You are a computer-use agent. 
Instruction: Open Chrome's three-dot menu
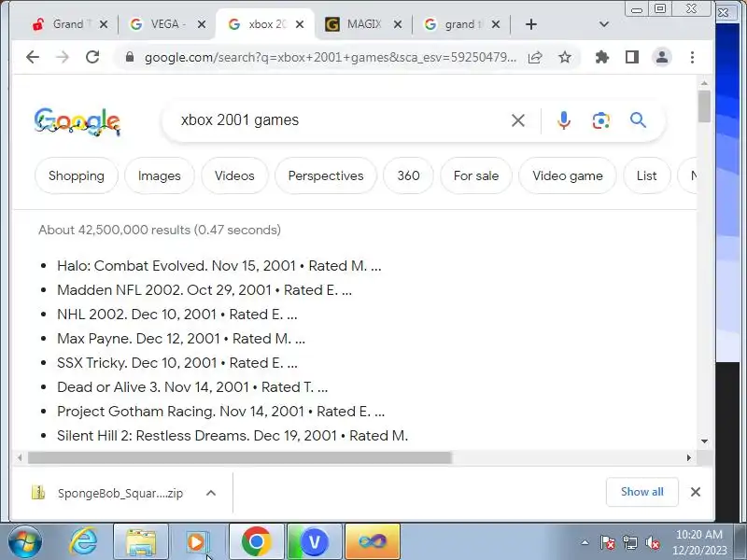click(x=692, y=57)
